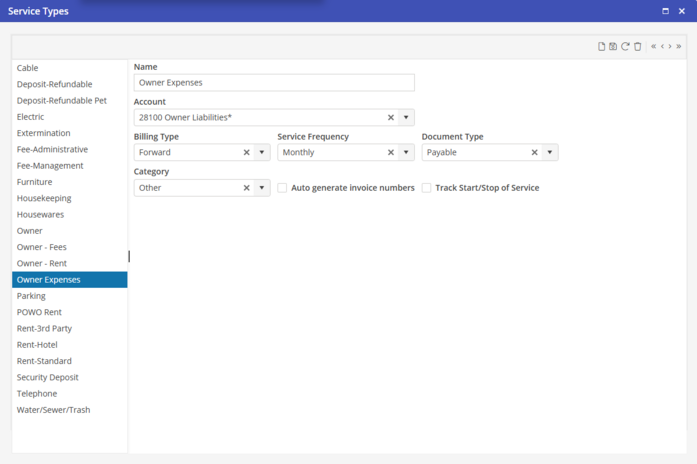This screenshot has height=464, width=697.
Task: Select Fee-Management service type
Action: click(50, 166)
